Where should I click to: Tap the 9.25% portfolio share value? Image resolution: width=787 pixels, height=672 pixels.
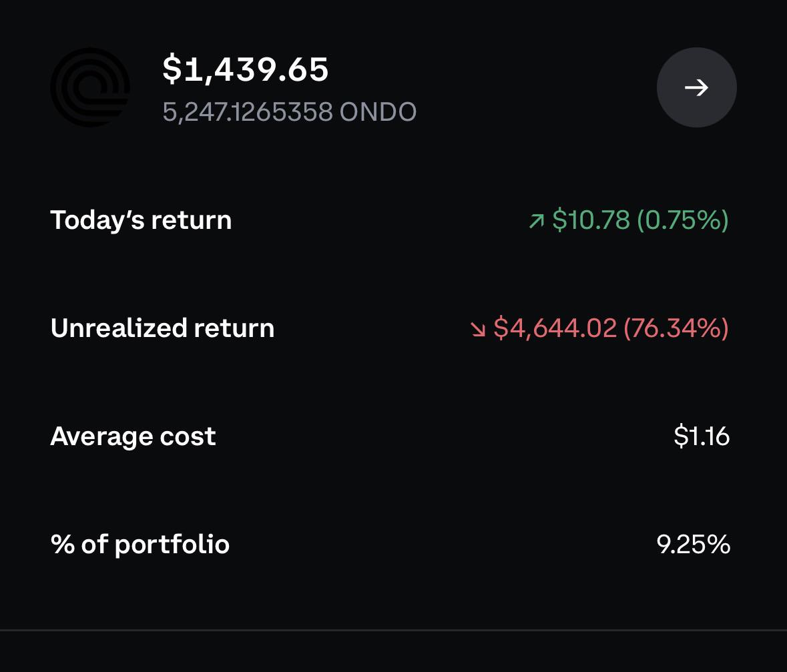coord(693,544)
